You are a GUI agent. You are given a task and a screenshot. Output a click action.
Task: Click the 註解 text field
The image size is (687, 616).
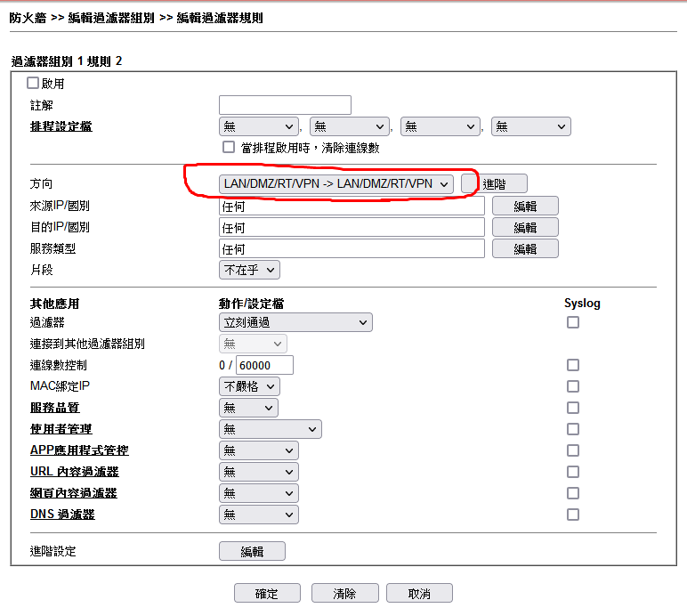click(x=285, y=105)
